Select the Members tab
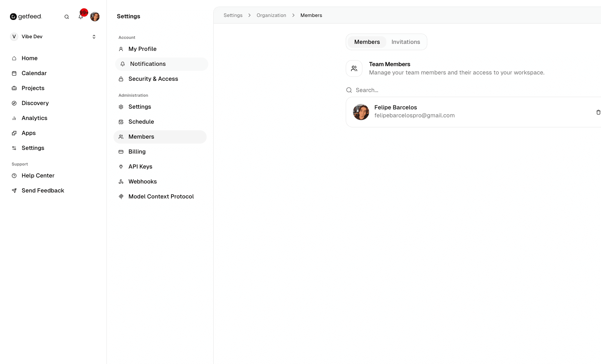 367,42
